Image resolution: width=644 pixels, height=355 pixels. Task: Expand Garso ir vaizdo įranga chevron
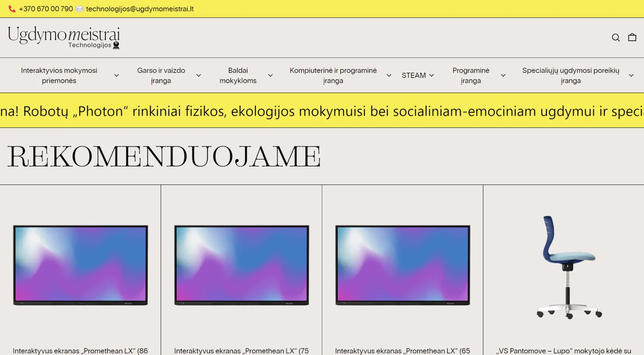pyautogui.click(x=198, y=76)
